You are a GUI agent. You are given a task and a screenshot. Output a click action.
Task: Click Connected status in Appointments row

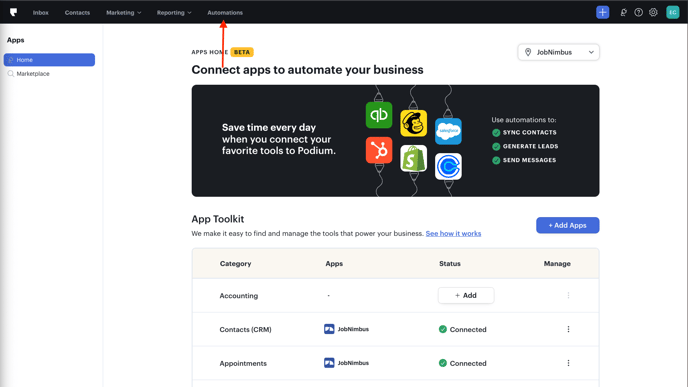tap(462, 363)
